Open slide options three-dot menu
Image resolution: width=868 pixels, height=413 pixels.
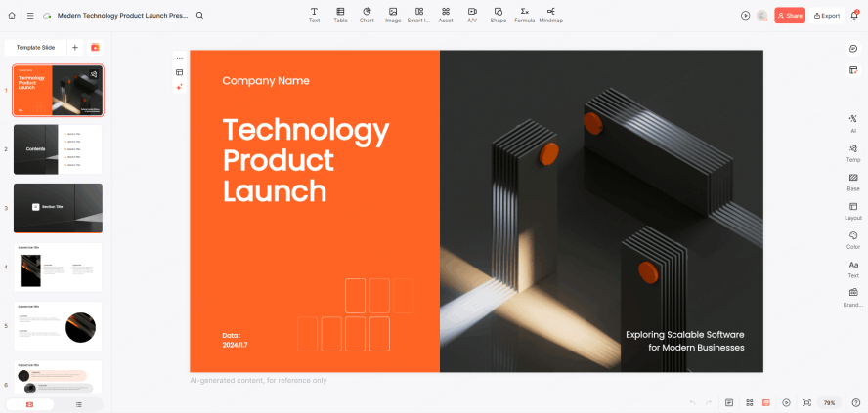(x=179, y=58)
